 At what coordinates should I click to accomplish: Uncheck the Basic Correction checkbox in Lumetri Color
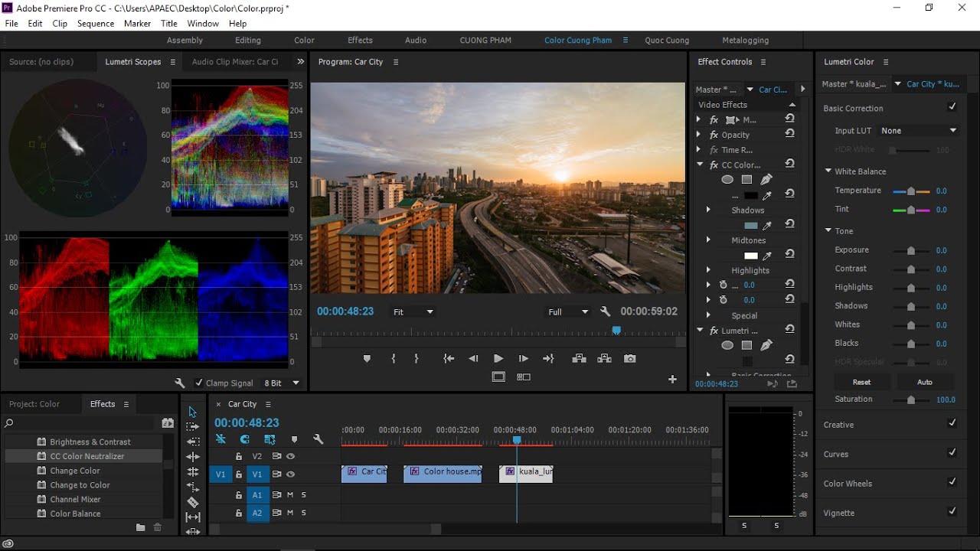click(952, 106)
